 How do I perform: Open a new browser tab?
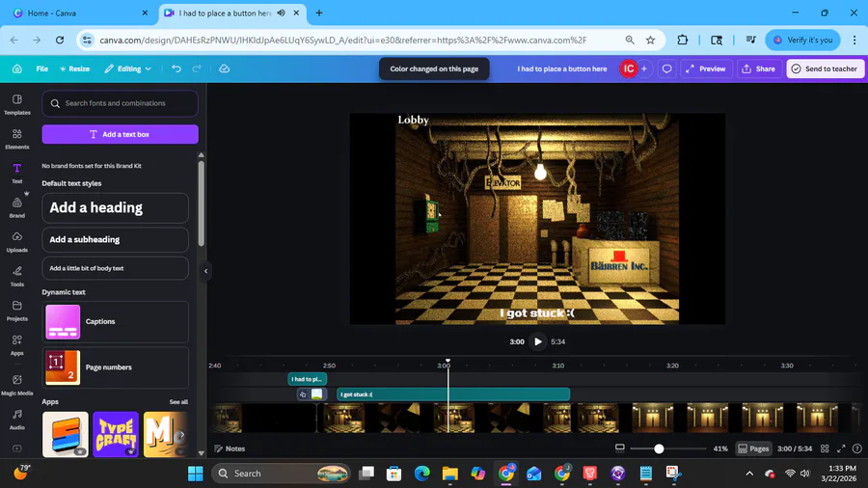[319, 13]
